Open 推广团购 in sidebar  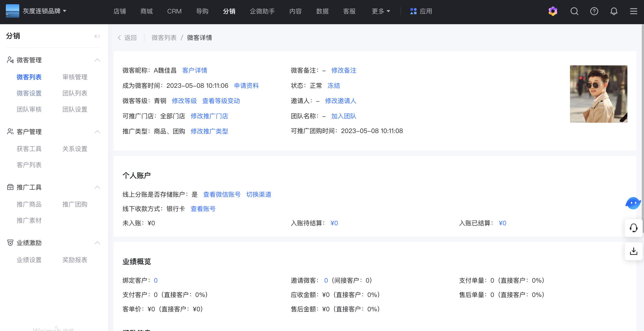[x=75, y=204]
